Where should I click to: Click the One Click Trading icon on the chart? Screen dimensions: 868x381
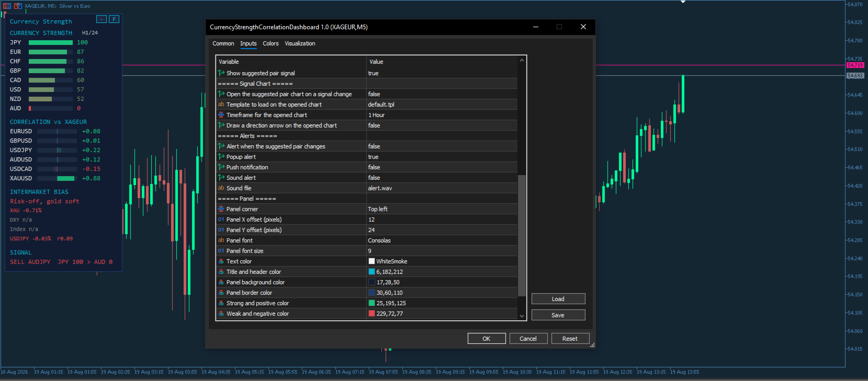[7, 6]
